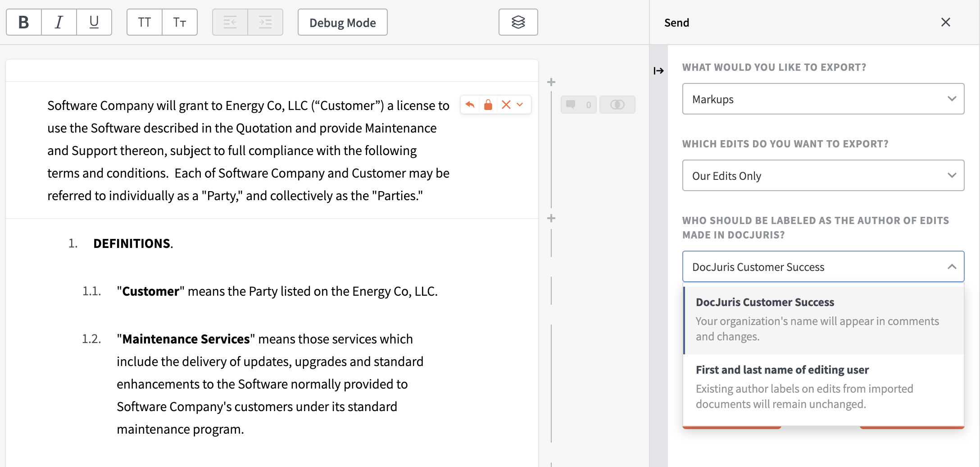
Task: Click the Maintenance Services definition paragraph
Action: [x=270, y=384]
